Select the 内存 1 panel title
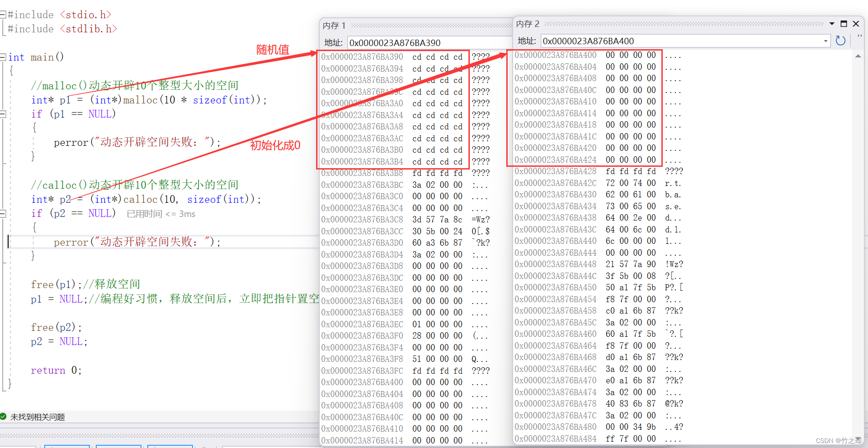This screenshot has height=448, width=868. point(333,26)
